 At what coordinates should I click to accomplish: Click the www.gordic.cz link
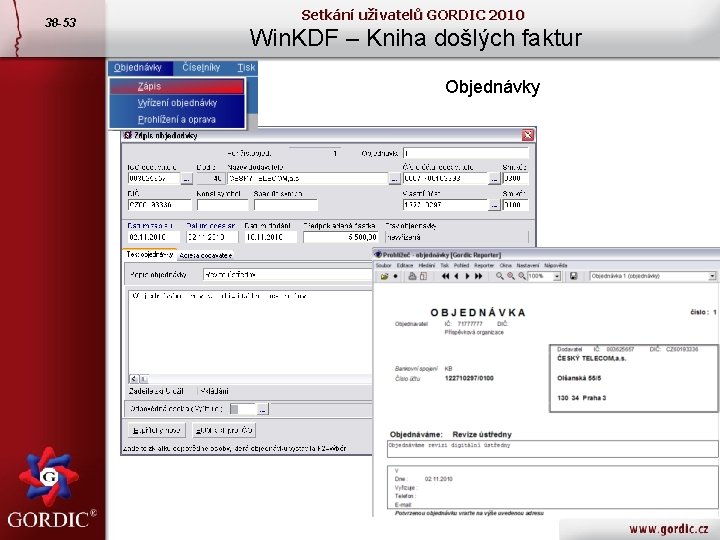pyautogui.click(x=669, y=529)
